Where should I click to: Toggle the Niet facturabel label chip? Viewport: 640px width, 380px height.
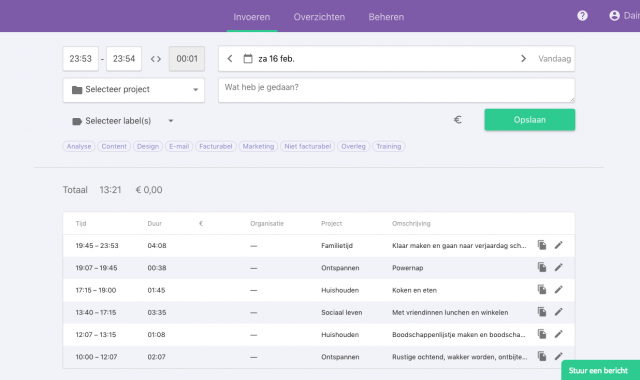(307, 147)
